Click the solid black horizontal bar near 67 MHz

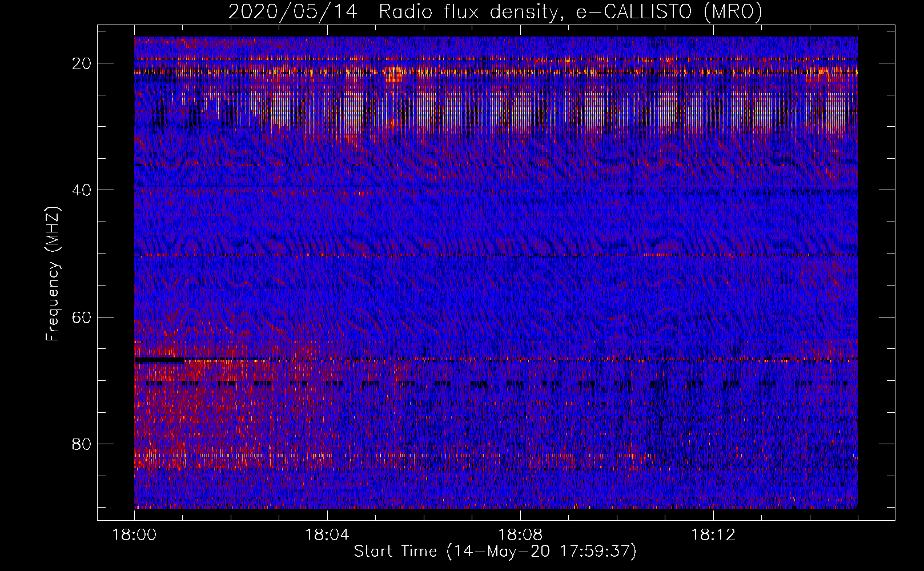[159, 361]
